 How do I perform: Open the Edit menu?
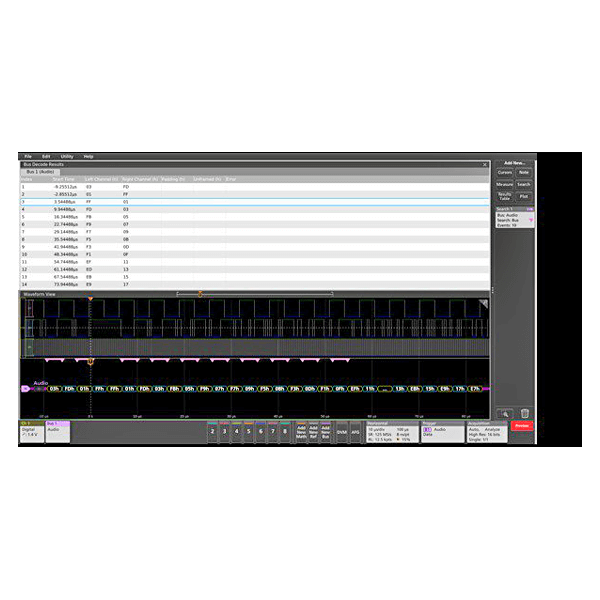[x=46, y=157]
